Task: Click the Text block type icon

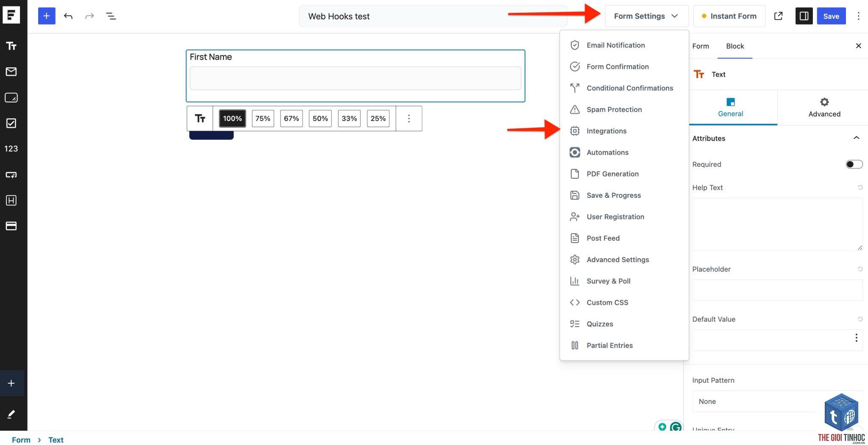Action: (x=200, y=119)
